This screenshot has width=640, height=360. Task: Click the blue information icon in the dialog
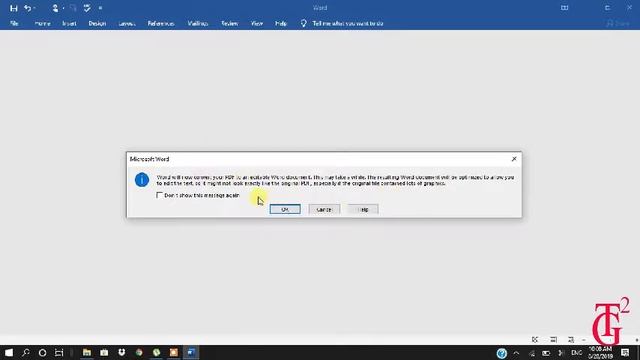pos(142,180)
